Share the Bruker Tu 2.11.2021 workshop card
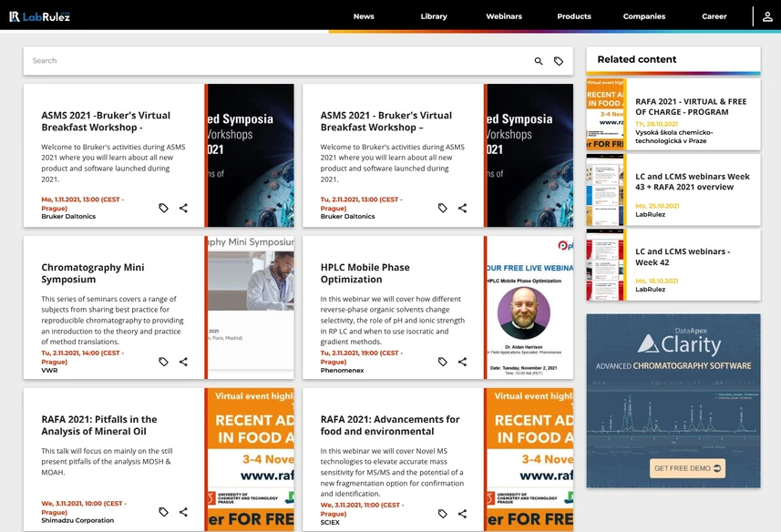Viewport: 781px width, 532px height. tap(462, 208)
